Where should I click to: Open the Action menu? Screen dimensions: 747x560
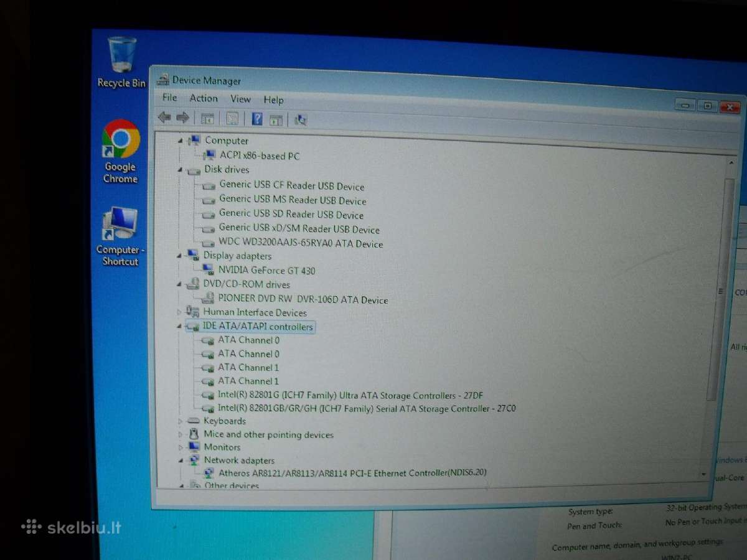coord(204,98)
